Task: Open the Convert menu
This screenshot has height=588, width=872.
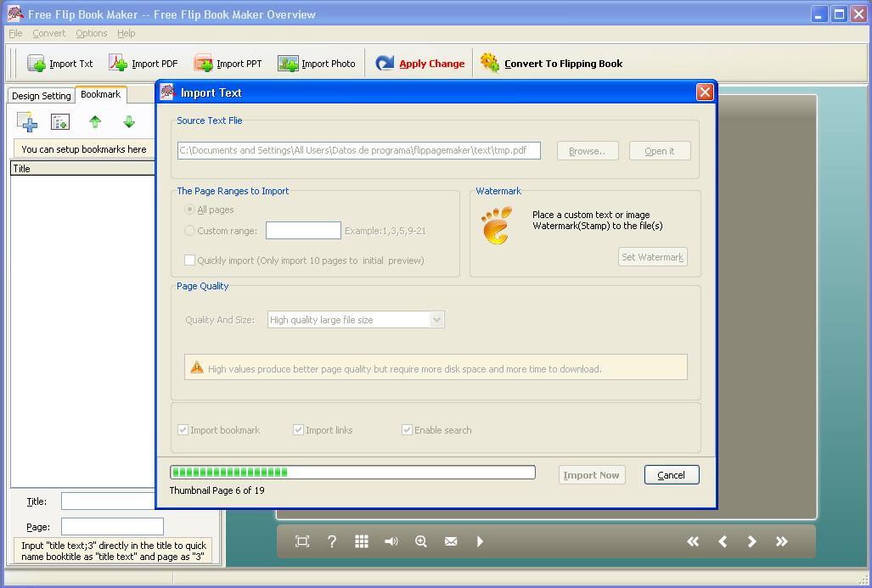Action: pos(49,33)
